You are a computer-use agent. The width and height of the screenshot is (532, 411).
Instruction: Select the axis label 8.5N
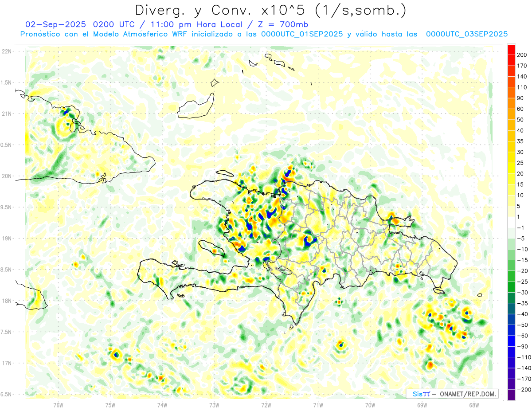[6, 270]
